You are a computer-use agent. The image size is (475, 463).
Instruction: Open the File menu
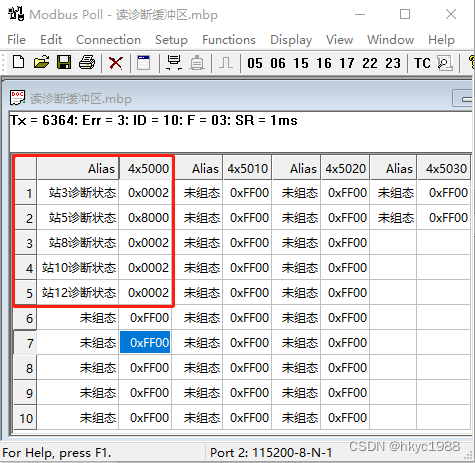coord(17,40)
